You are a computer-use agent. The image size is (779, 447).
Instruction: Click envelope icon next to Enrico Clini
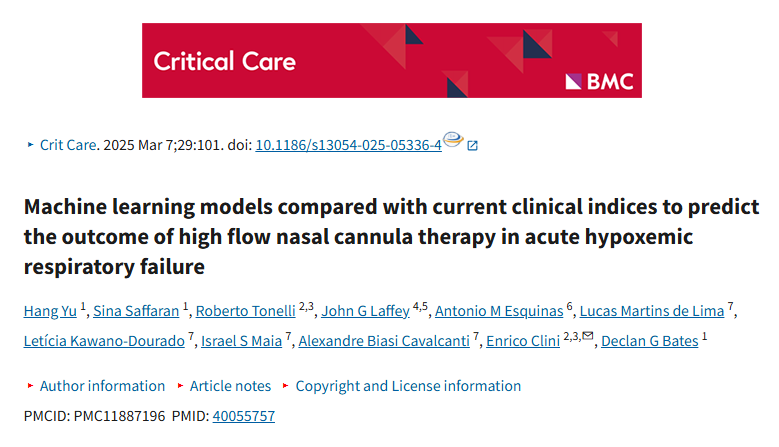(x=588, y=336)
